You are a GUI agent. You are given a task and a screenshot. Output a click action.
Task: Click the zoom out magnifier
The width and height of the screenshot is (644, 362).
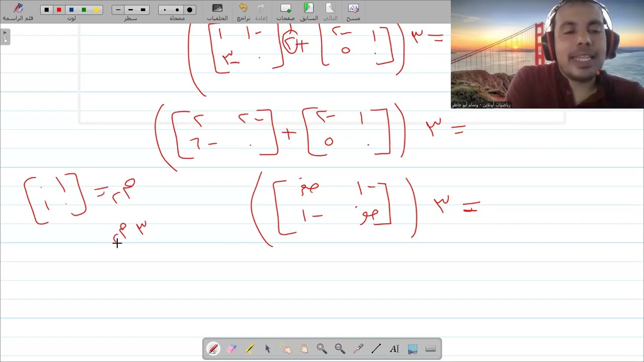[x=340, y=348]
